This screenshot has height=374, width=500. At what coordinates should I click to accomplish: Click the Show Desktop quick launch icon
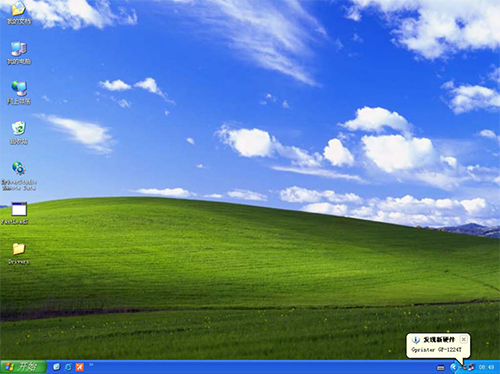(x=57, y=367)
